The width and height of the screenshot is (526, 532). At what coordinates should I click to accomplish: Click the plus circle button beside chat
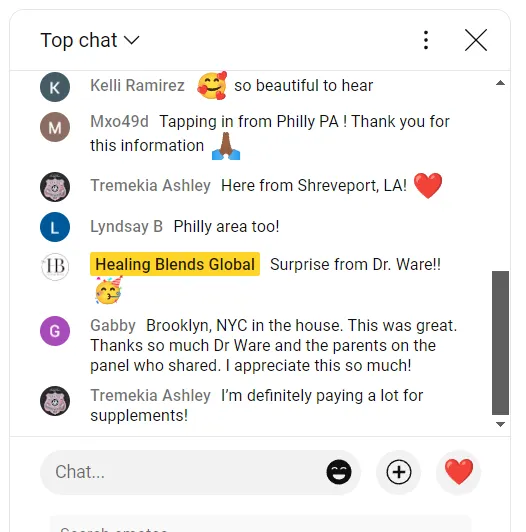[399, 472]
